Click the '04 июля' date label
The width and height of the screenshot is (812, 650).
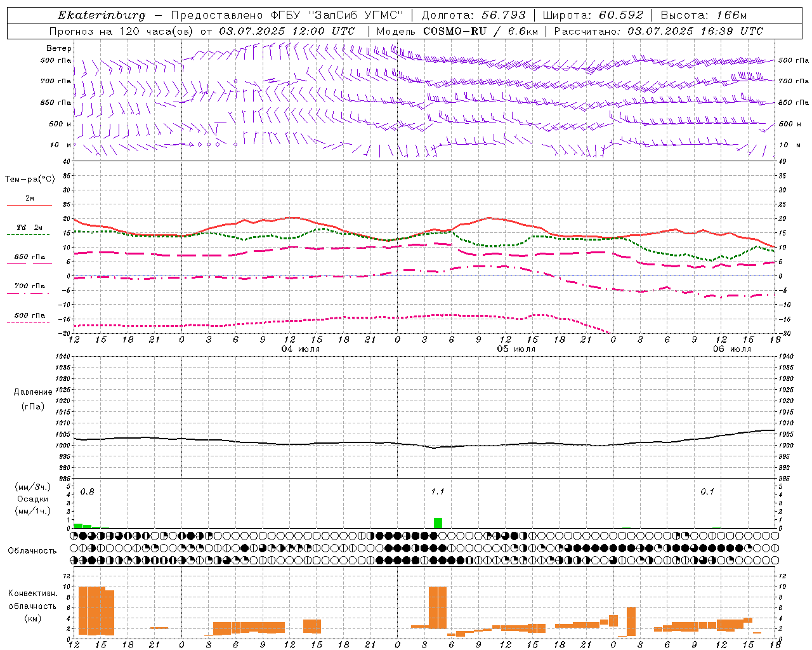(301, 349)
